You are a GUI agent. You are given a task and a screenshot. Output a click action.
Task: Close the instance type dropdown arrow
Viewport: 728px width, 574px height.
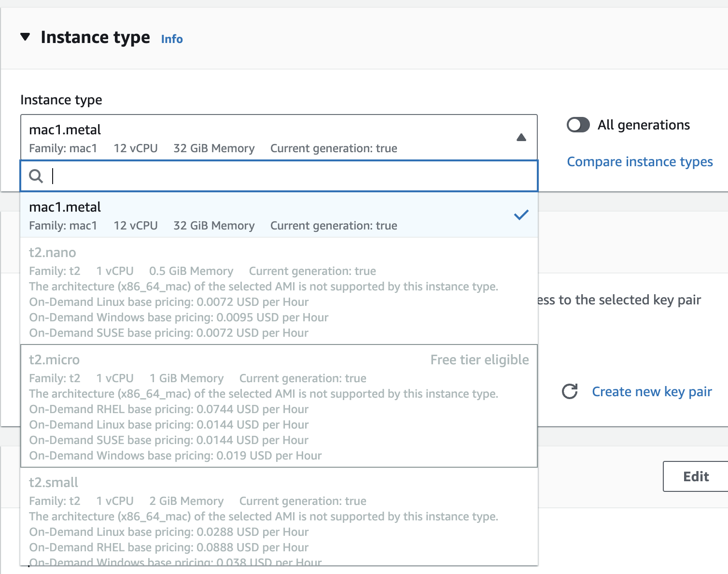[x=521, y=138]
